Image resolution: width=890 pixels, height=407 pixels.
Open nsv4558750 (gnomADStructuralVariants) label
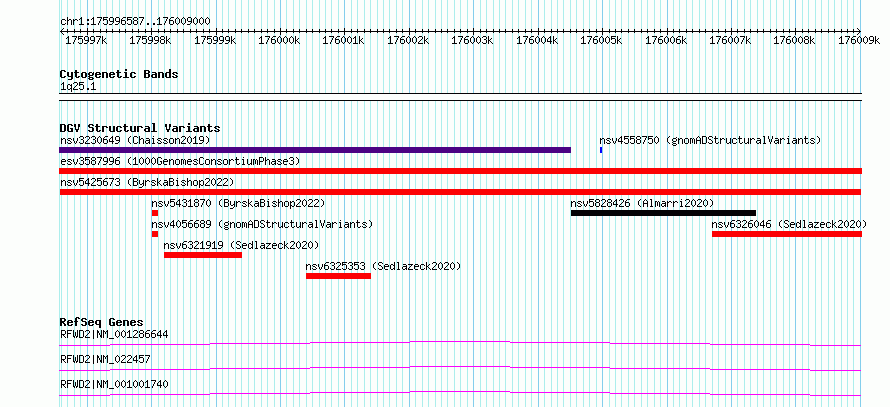(710, 140)
